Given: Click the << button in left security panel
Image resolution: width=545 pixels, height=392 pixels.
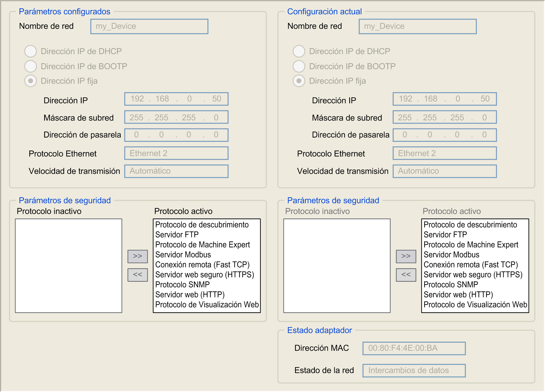Looking at the screenshot, I should point(137,275).
